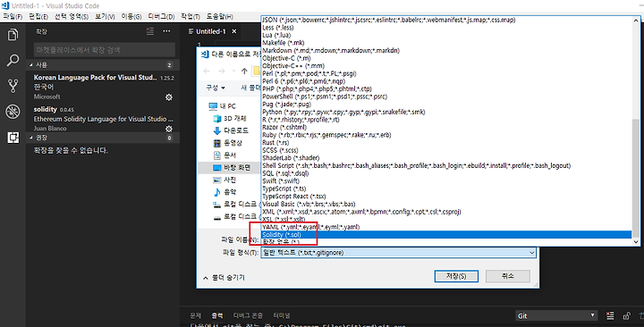Choose Solidity (*.sol) file type

[446, 235]
